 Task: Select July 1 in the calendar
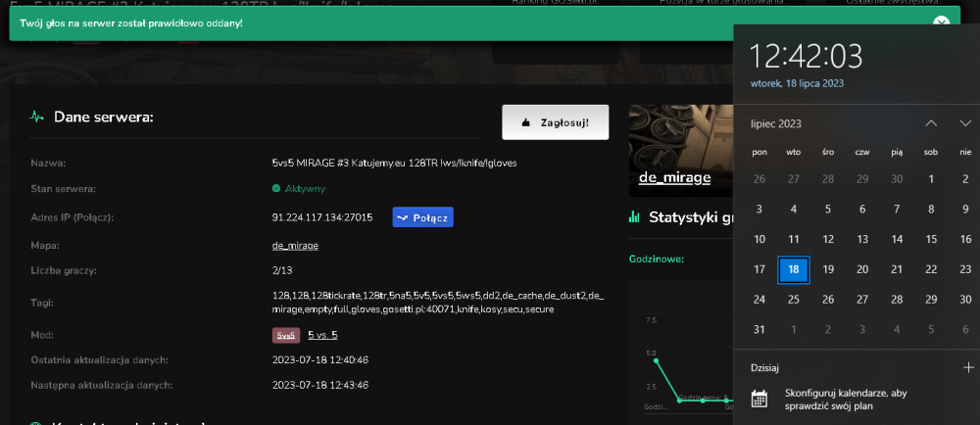[931, 179]
